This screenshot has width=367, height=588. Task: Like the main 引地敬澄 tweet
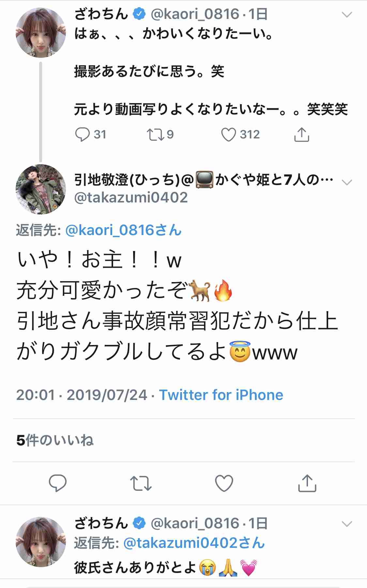[x=224, y=483]
